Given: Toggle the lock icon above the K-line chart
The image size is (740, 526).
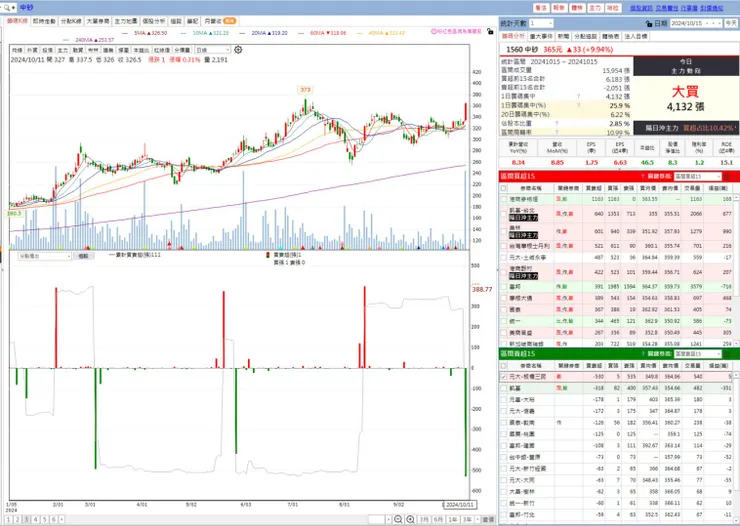Looking at the screenshot, I should coord(490,32).
